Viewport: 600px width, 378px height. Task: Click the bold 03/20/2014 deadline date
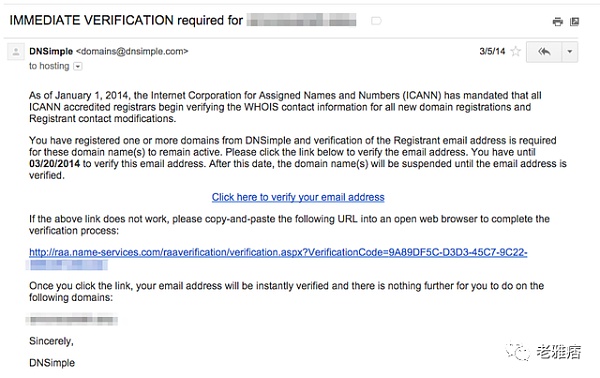(x=54, y=164)
